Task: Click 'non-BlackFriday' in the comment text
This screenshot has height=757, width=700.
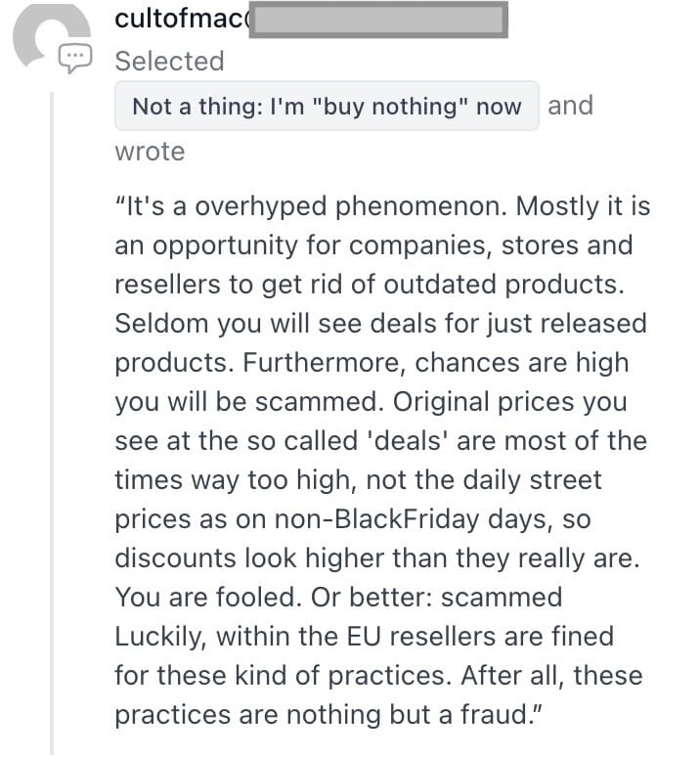Action: [376, 519]
